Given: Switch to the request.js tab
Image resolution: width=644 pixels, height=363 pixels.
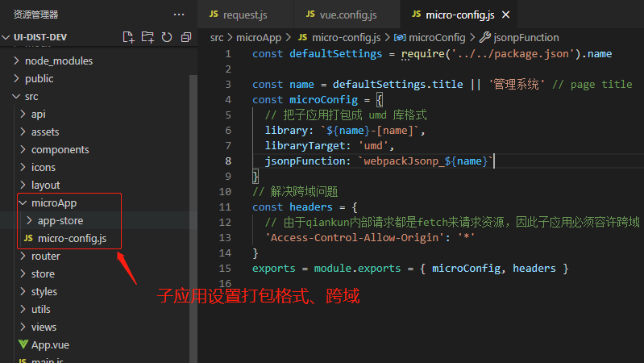Looking at the screenshot, I should 243,15.
